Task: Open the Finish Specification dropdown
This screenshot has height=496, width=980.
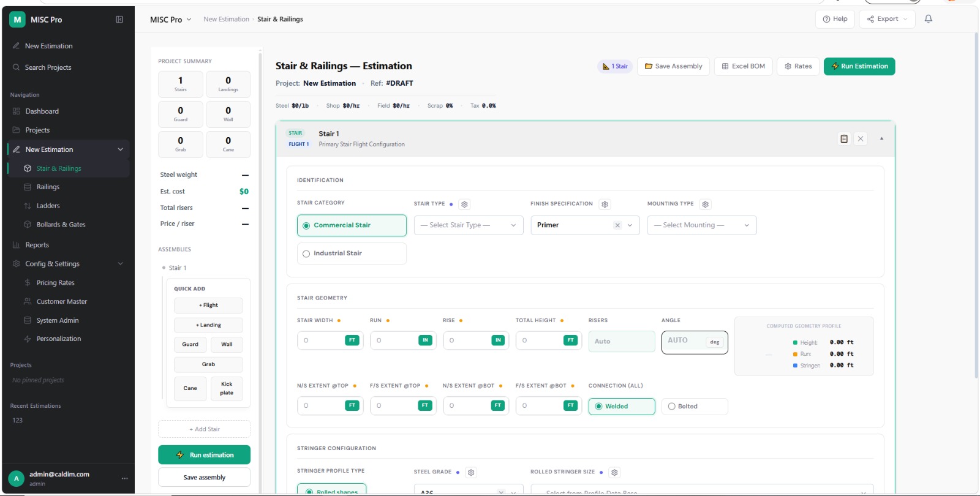Action: click(x=585, y=225)
